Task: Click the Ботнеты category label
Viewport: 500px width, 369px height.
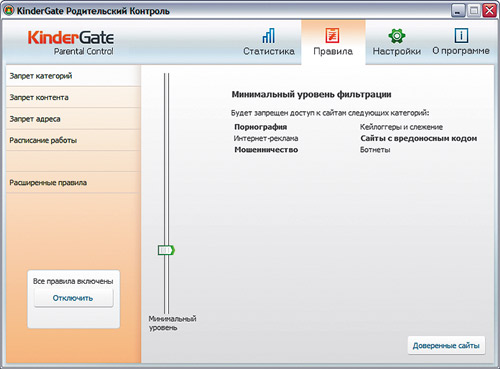Action: click(375, 150)
